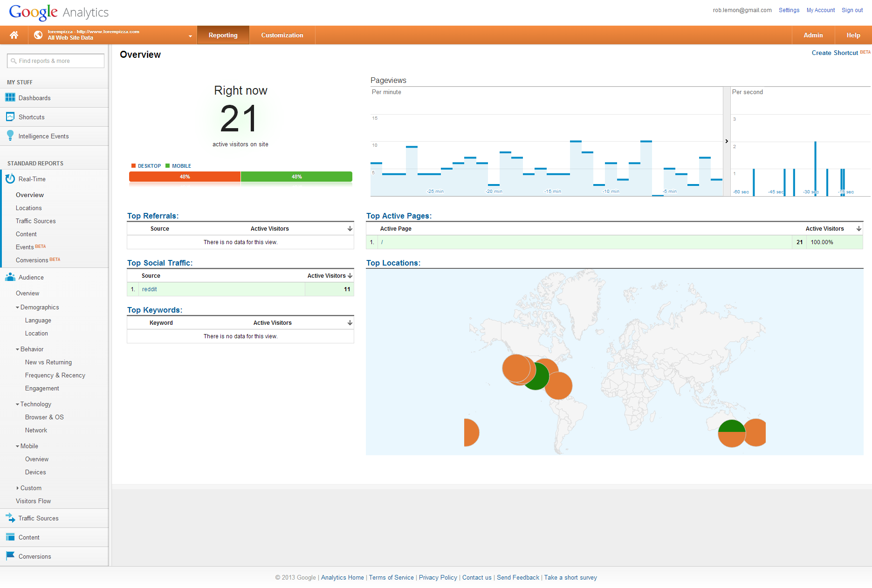
Task: Click magnifier icon in Find reports box
Action: [14, 61]
